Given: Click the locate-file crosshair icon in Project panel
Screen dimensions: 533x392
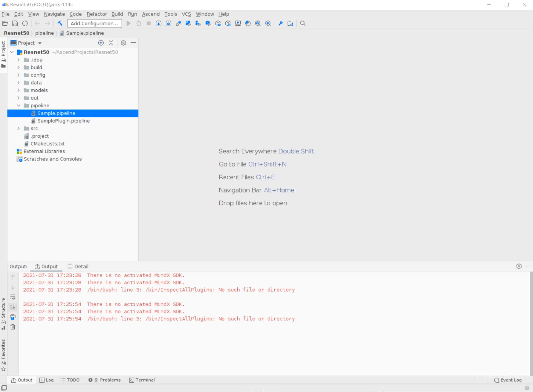Looking at the screenshot, I should point(101,43).
